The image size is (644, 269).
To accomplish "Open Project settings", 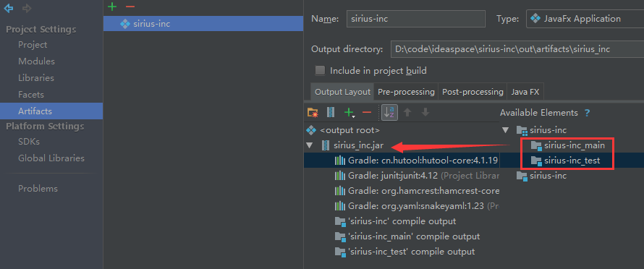I will coord(33,45).
